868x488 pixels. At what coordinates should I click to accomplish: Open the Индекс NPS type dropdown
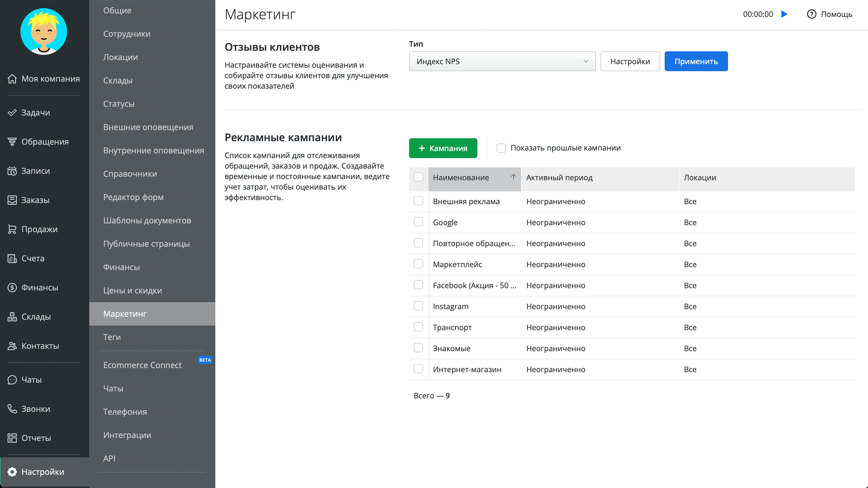[502, 61]
